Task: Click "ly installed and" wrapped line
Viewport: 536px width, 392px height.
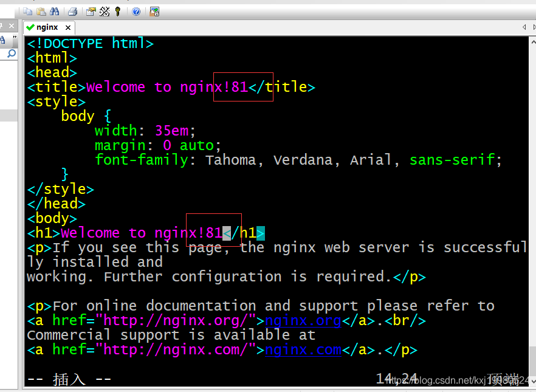Action: [95, 263]
